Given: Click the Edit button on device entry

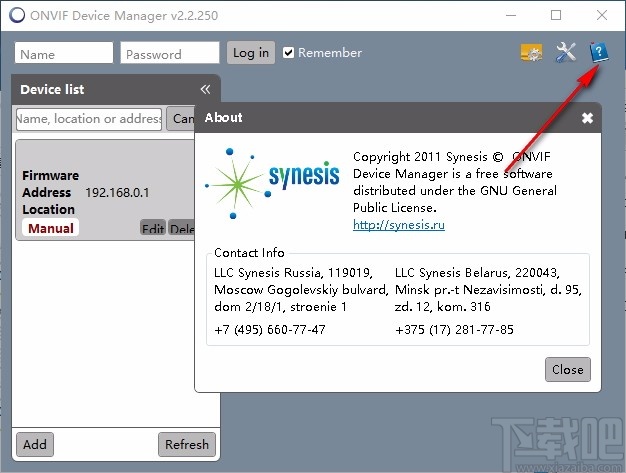Looking at the screenshot, I should pos(153,228).
